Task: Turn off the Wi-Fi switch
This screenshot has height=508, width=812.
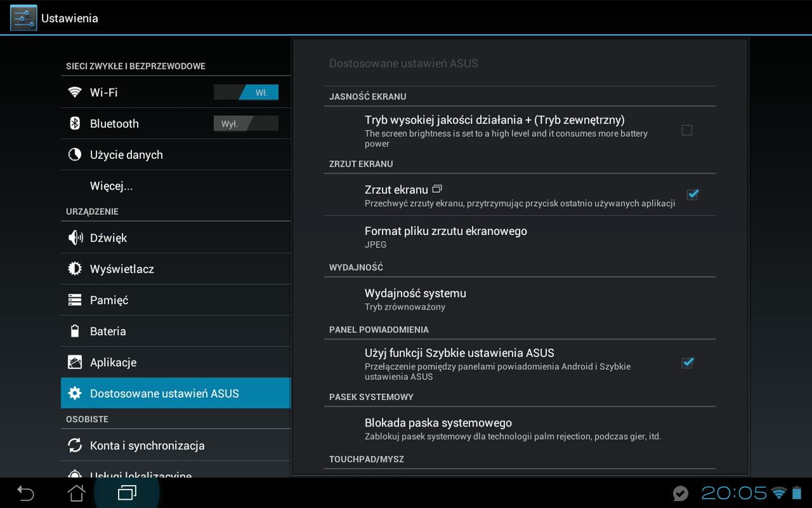Action: click(x=246, y=93)
